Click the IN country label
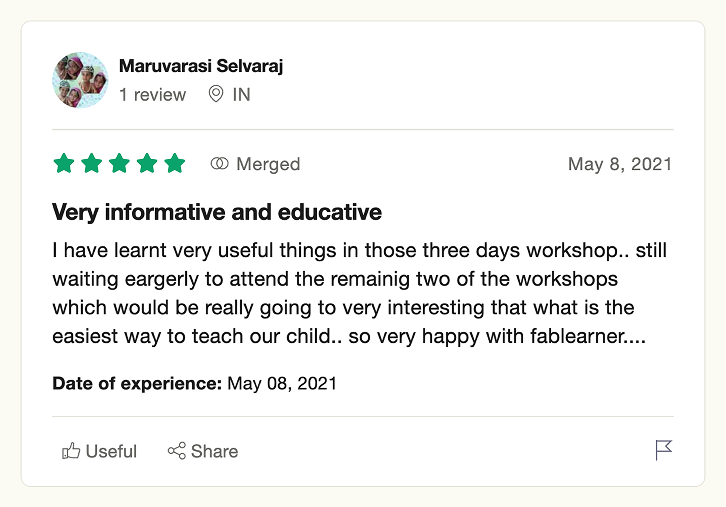726x507 pixels. point(241,94)
